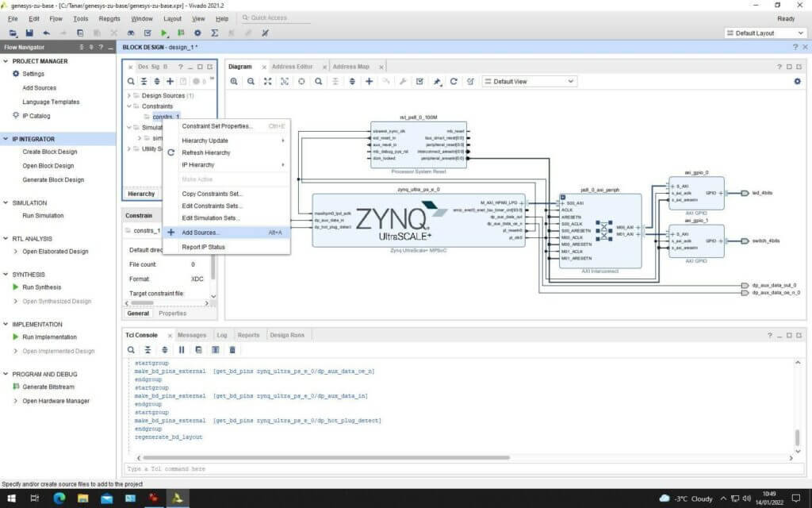
Task: Select the Zoom In tool in the Diagram toolbar
Action: click(x=234, y=81)
